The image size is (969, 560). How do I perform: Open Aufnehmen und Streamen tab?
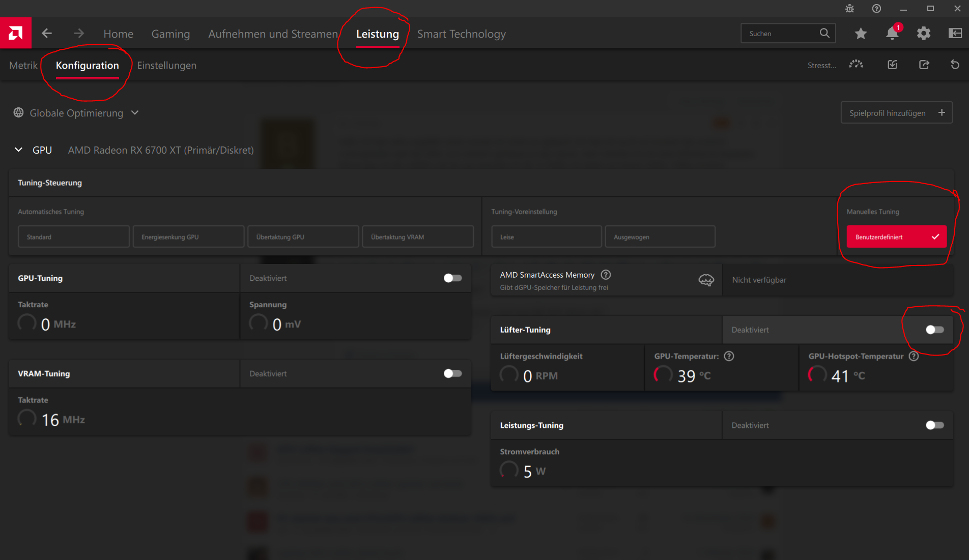pyautogui.click(x=273, y=34)
